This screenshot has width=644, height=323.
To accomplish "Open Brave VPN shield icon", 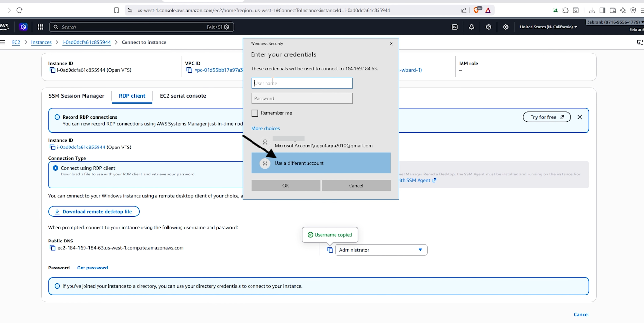I will [x=633, y=10].
